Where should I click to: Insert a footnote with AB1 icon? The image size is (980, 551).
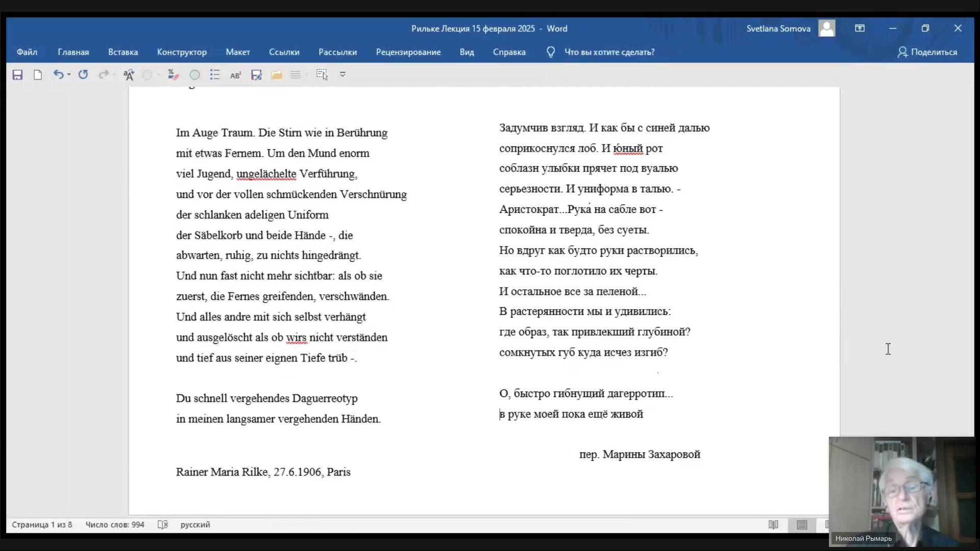click(x=235, y=75)
